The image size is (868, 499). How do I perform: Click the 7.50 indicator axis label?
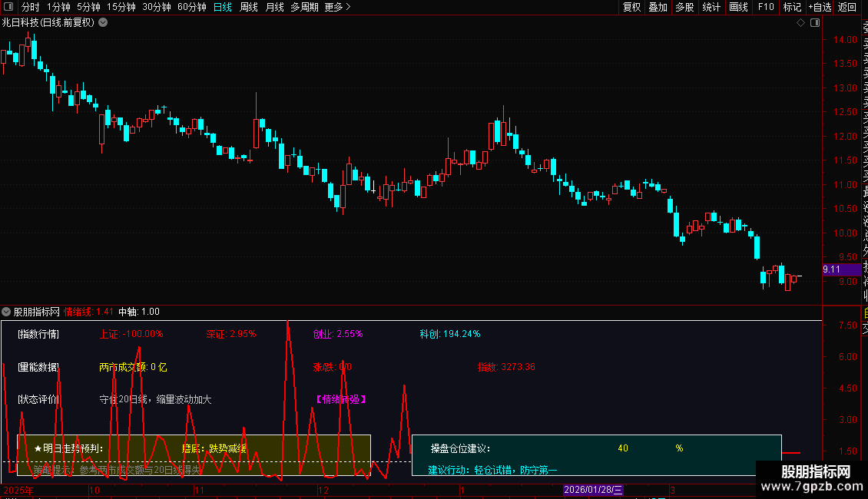coord(847,326)
